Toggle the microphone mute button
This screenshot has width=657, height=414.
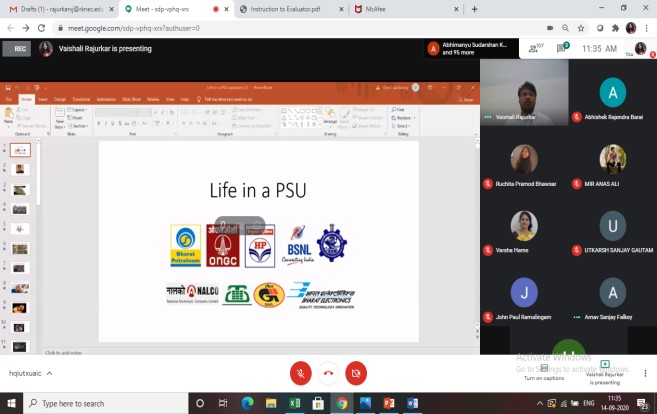coord(300,373)
